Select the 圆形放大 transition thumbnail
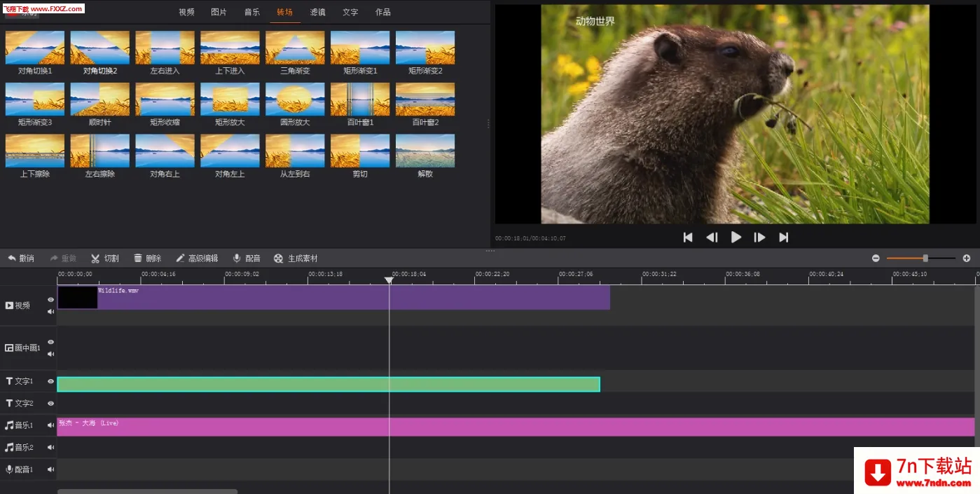 (295, 100)
